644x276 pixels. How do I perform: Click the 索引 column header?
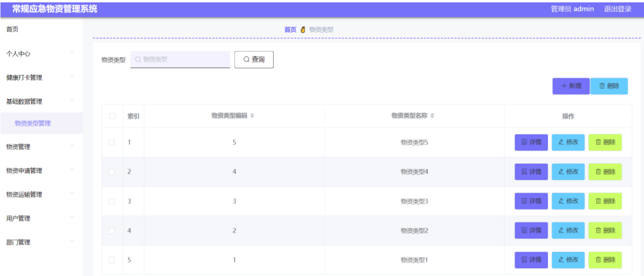pos(133,116)
